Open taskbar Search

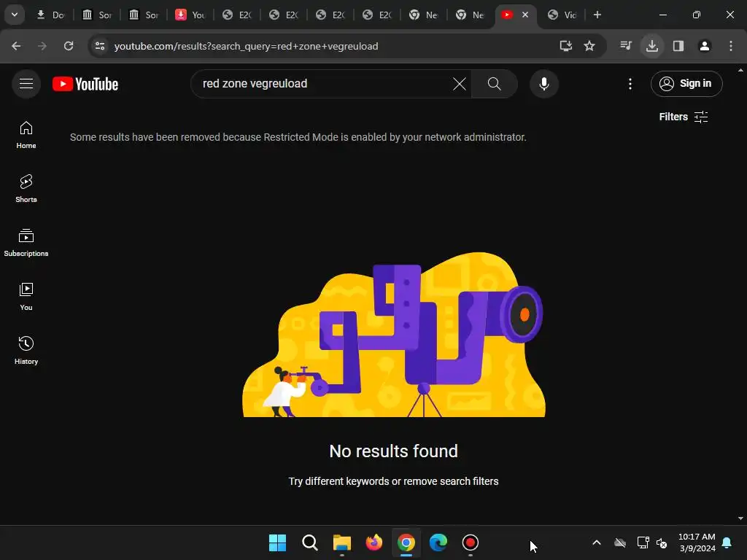click(309, 542)
